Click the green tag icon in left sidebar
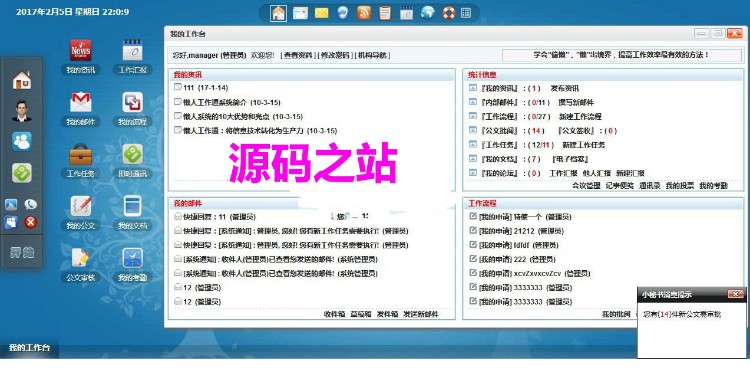This screenshot has width=750, height=374. coord(22,173)
